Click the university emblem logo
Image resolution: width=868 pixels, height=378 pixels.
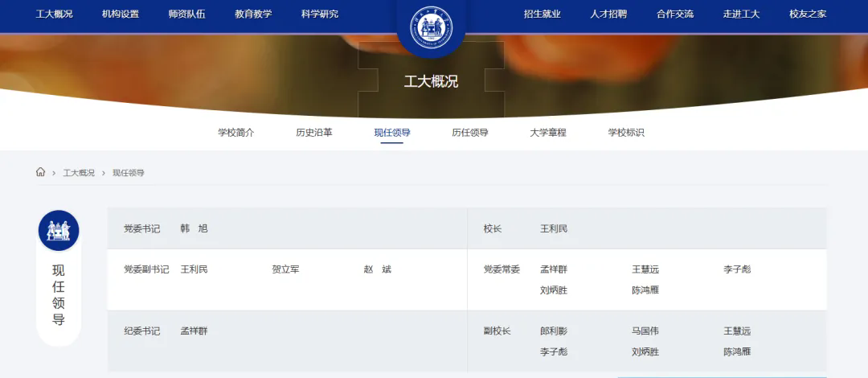(432, 30)
